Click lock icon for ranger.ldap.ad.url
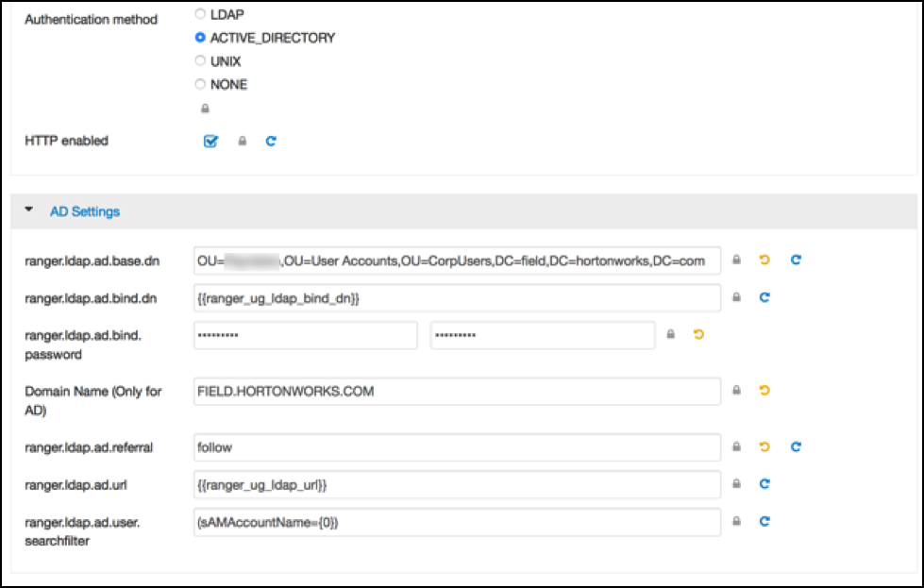924x588 pixels. [737, 484]
